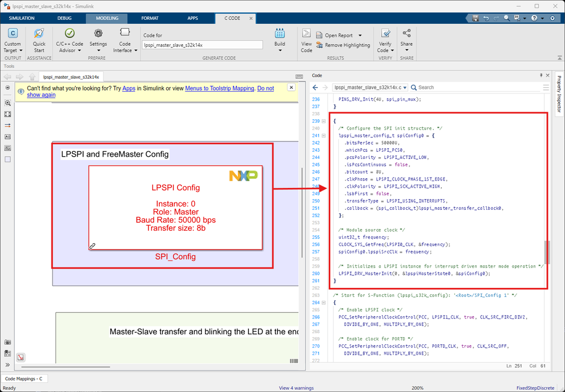Click the Code for model name field
The height and width of the screenshot is (392, 565).
pos(202,45)
